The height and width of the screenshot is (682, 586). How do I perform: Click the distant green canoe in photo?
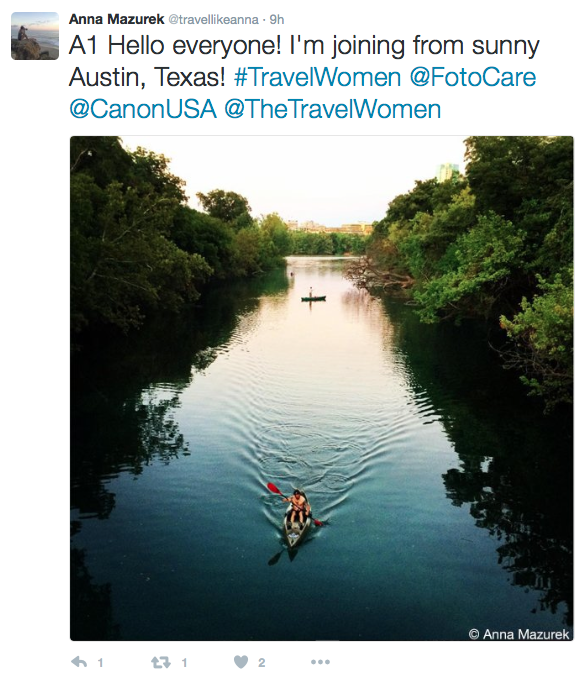tap(313, 298)
